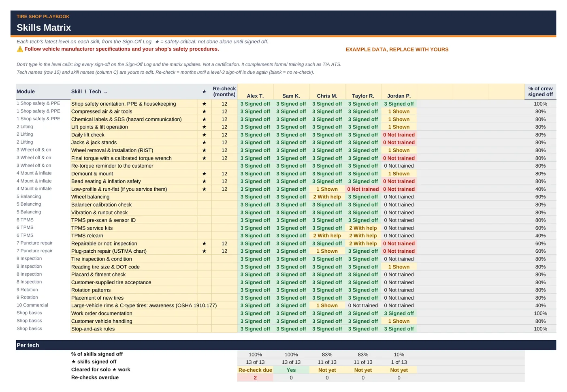Image resolution: width=567 pixels, height=392 pixels.
Task: Select Alex T.'s 'Re-check due' status cell
Action: pyautogui.click(x=255, y=370)
